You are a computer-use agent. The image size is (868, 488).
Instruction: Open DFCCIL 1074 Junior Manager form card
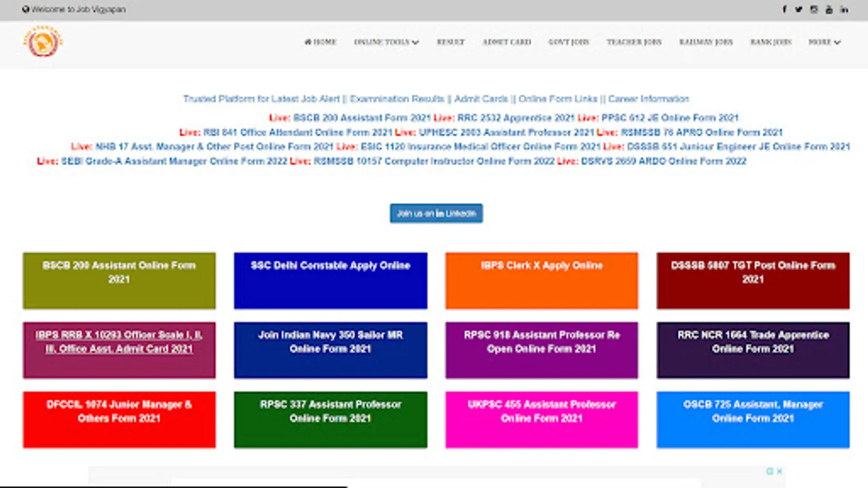(119, 420)
